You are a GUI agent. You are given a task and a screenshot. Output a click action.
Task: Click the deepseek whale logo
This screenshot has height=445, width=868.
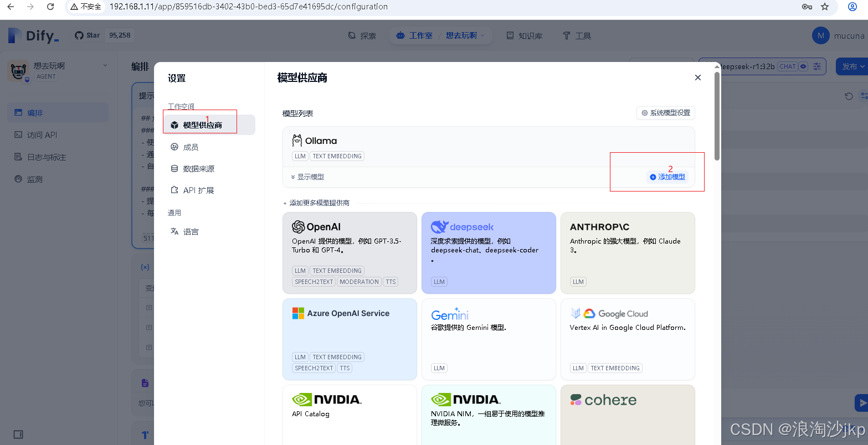(x=440, y=226)
